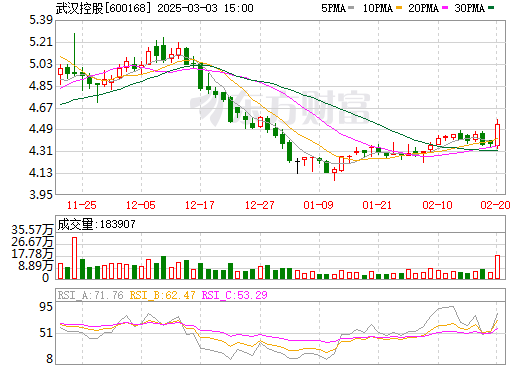520x365 pixels.
Task: Click the 35.57万 volume axis label
Action: [32, 230]
